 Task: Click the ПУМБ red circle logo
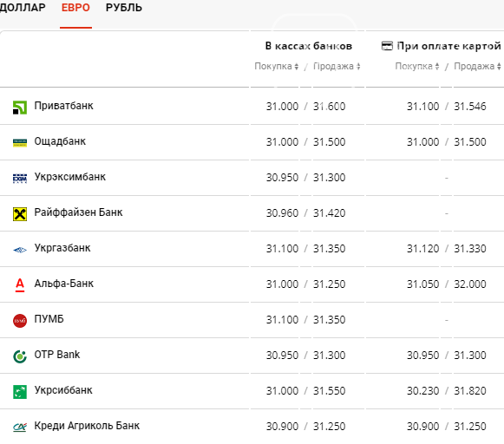coord(20,321)
